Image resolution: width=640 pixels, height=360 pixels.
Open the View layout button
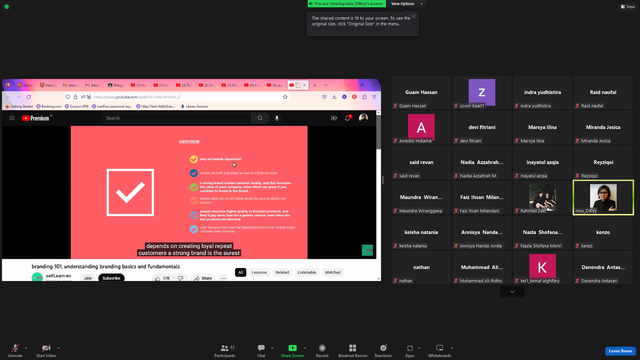pos(628,7)
